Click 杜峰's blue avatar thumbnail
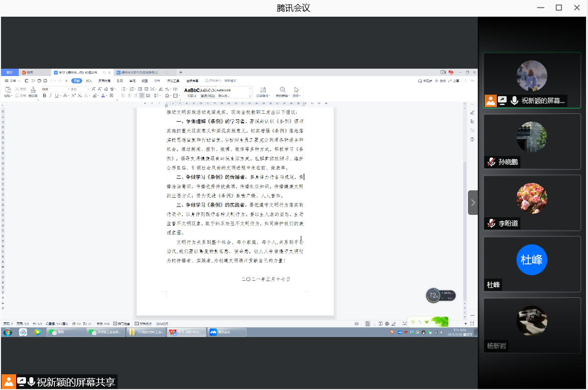This screenshot has height=390, width=588. pyautogui.click(x=532, y=260)
